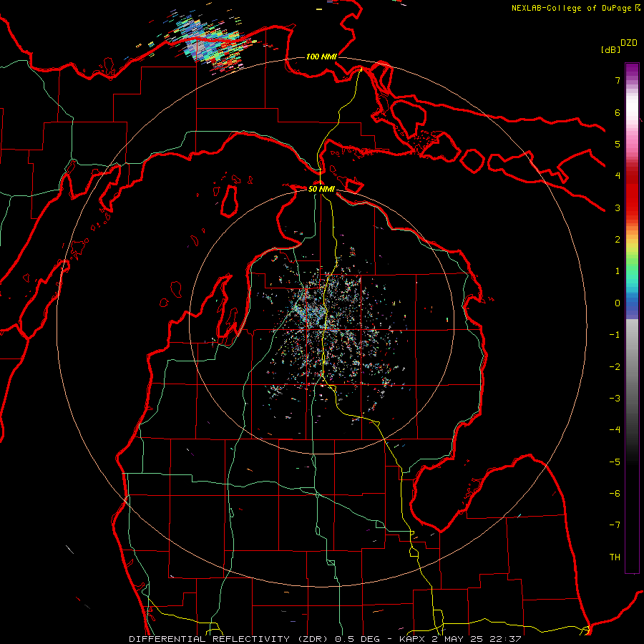Click the 3 value on color scale

click(x=618, y=208)
